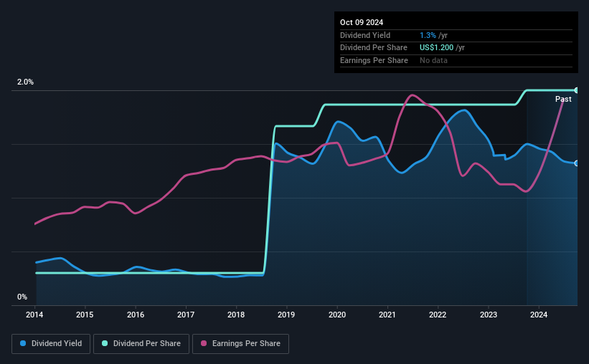Click the 2.0% y-axis label
This screenshot has height=364, width=589.
(x=25, y=82)
